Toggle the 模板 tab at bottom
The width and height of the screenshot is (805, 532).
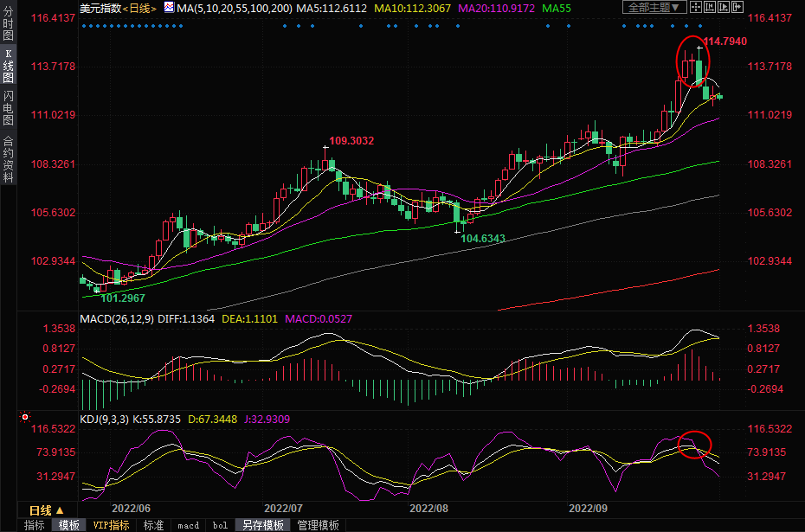point(69,525)
